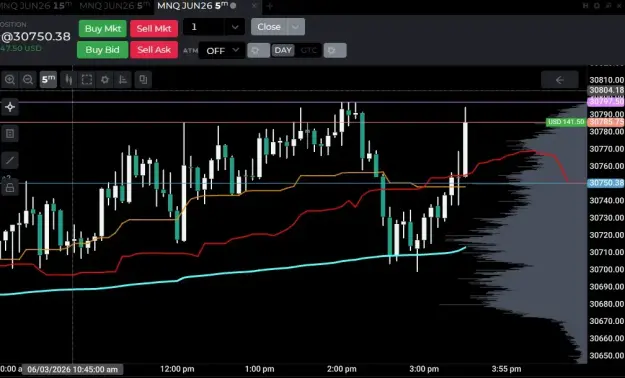Open the quantity dropdown arrow
The height and width of the screenshot is (378, 625).
click(x=235, y=27)
